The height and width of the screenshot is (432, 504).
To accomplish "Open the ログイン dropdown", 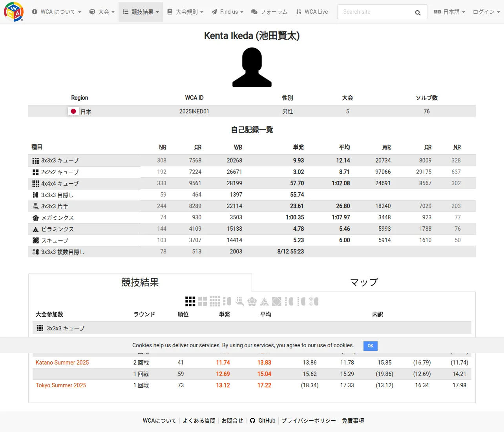I will tap(486, 12).
